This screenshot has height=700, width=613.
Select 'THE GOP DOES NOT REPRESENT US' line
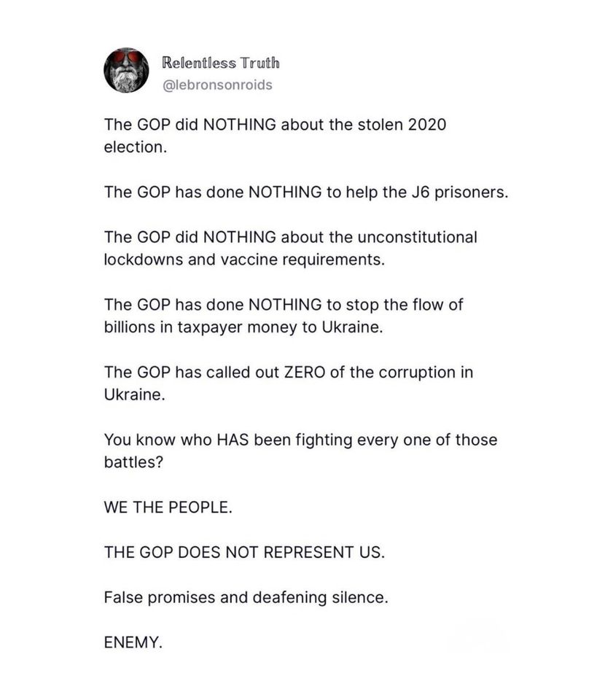[243, 552]
